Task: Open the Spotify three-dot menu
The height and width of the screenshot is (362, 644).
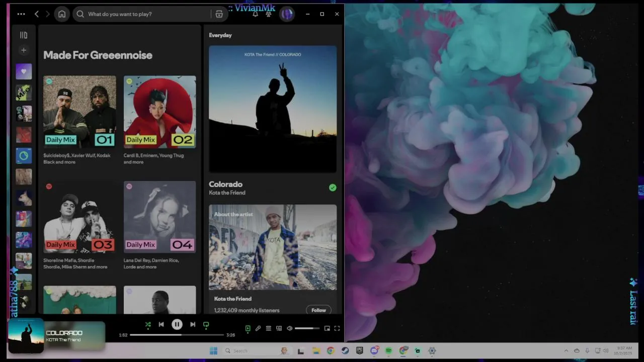Action: point(21,14)
